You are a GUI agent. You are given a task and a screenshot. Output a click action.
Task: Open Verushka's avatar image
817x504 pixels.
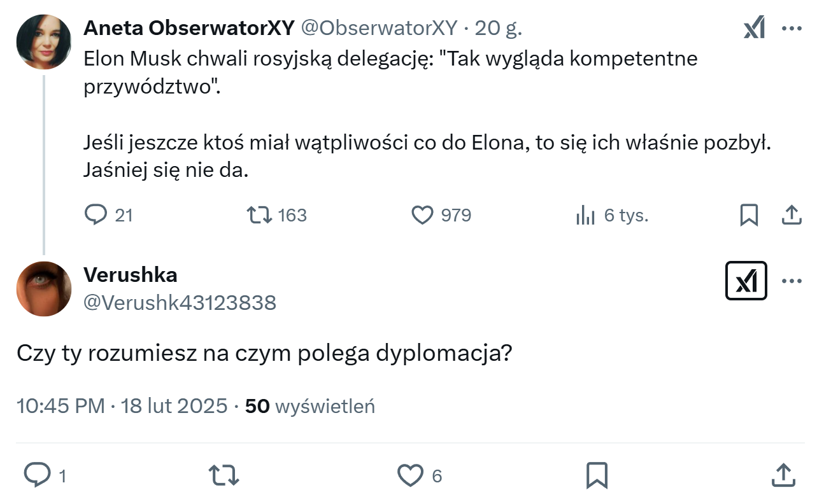pyautogui.click(x=43, y=289)
